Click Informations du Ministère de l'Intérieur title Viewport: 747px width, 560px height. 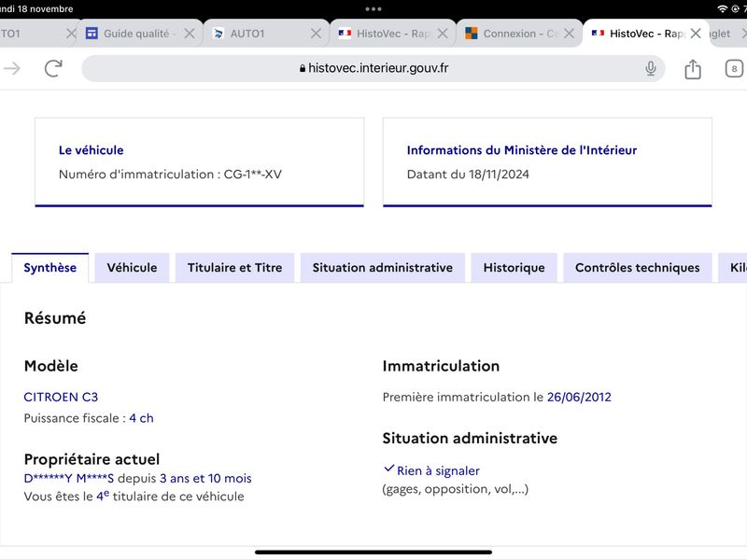[522, 150]
